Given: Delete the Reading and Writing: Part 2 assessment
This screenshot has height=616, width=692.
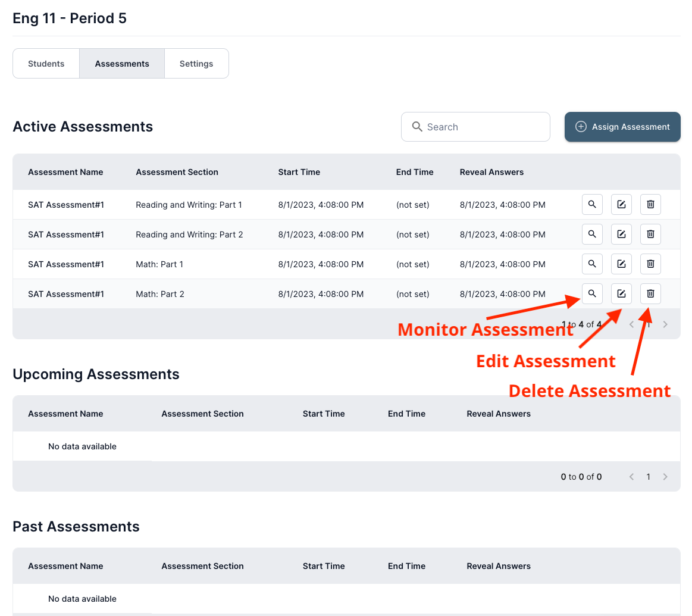Looking at the screenshot, I should point(650,234).
